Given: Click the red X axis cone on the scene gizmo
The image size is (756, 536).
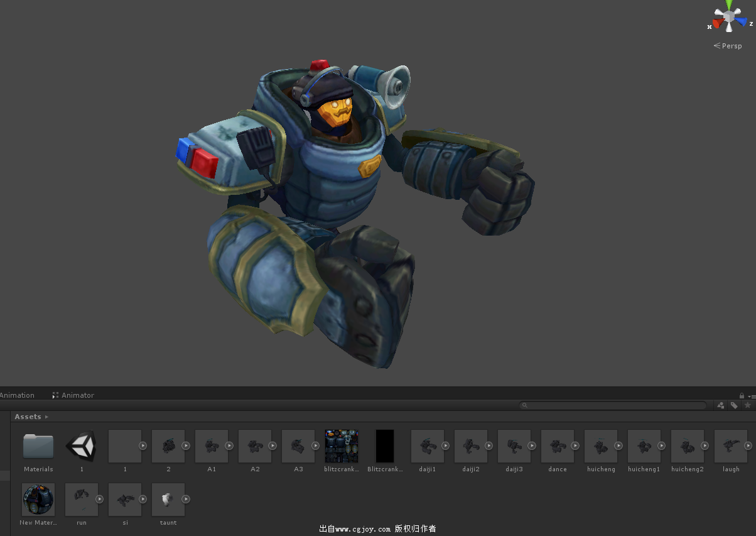Looking at the screenshot, I should pos(718,23).
